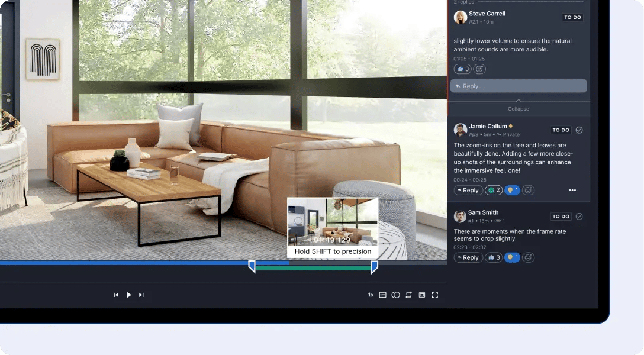Image resolution: width=644 pixels, height=355 pixels.
Task: Skip to previous frame in player
Action: point(116,295)
